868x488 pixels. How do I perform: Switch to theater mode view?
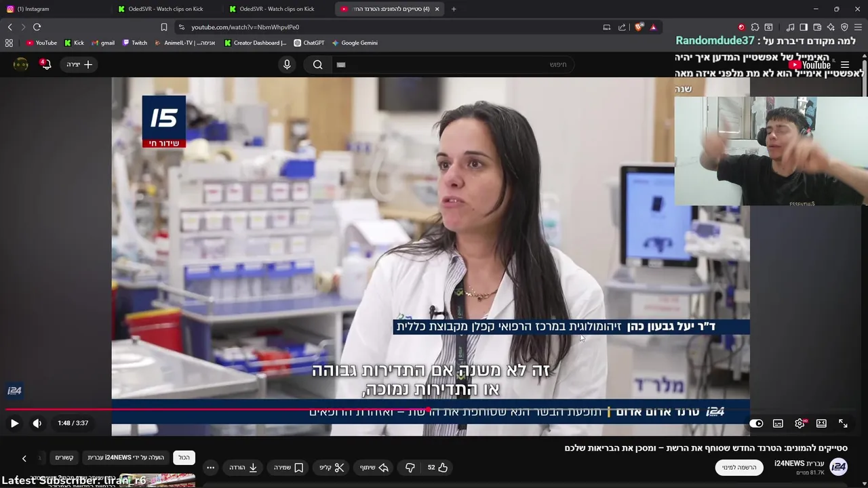pos(821,423)
